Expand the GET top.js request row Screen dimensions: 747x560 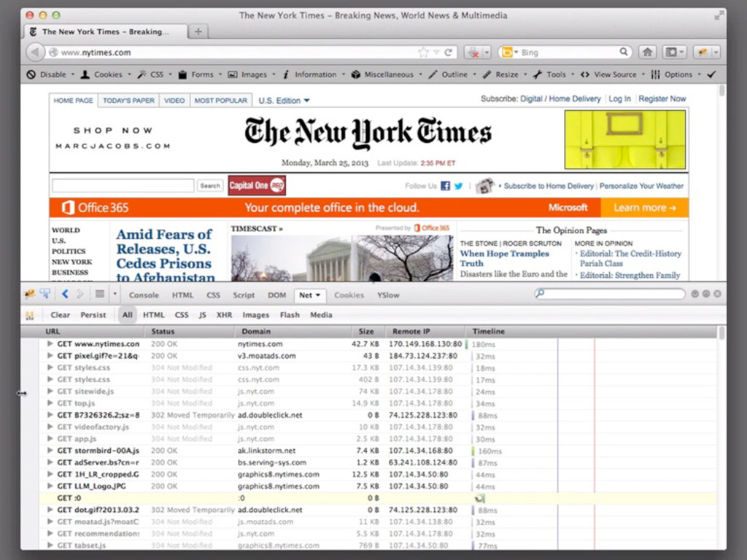(50, 402)
